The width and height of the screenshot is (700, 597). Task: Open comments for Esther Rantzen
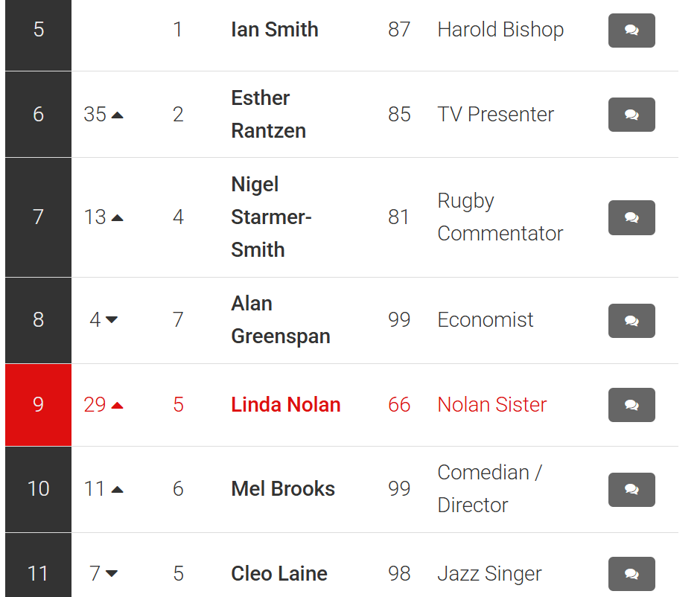[631, 115]
